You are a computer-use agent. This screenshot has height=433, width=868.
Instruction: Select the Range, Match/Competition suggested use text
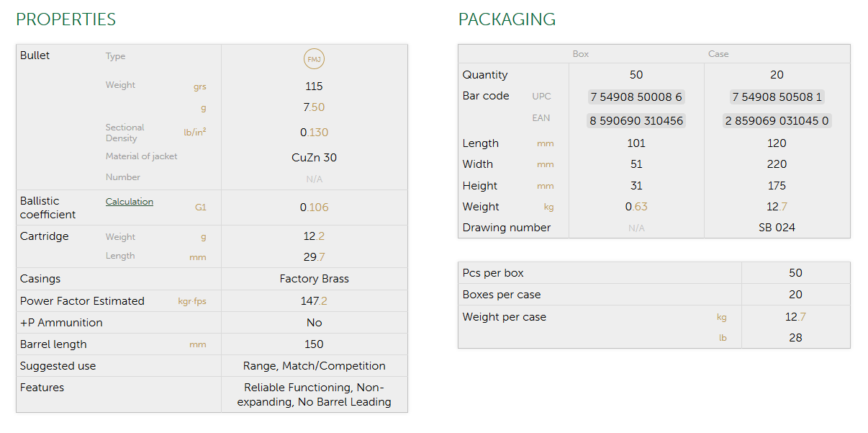(x=314, y=366)
